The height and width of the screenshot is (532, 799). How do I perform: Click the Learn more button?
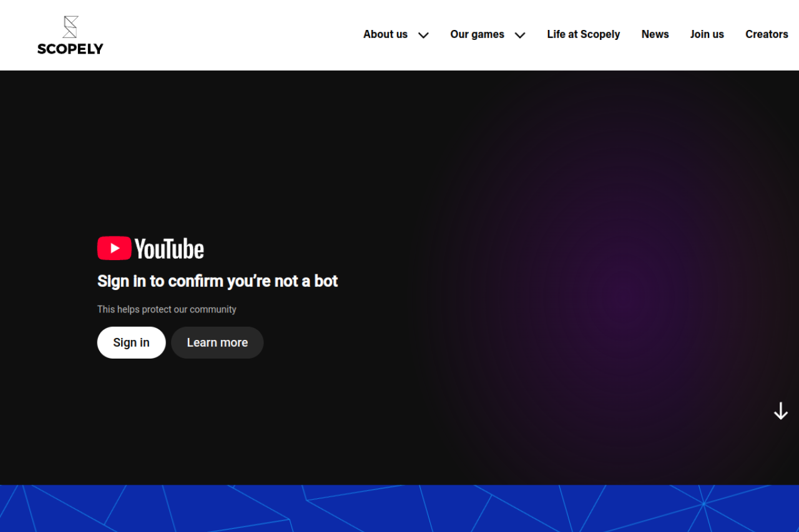pos(217,342)
